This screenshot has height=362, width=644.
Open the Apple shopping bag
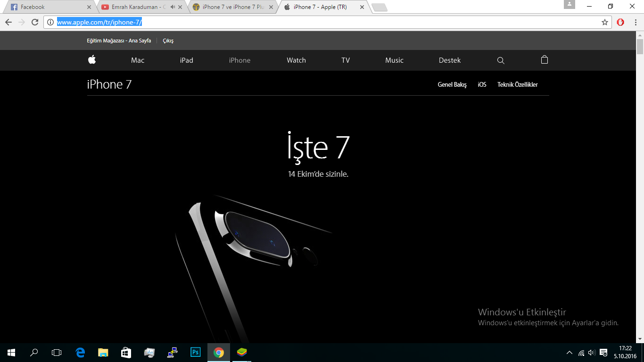(x=545, y=60)
